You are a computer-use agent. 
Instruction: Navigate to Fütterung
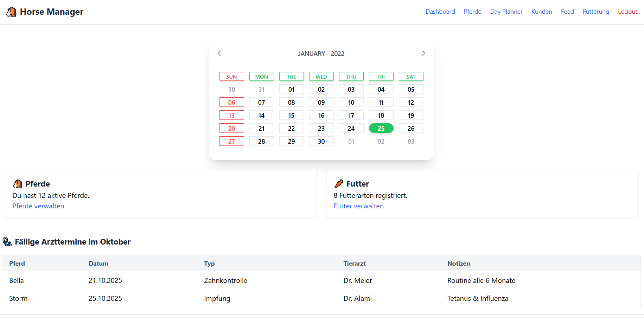pyautogui.click(x=596, y=11)
